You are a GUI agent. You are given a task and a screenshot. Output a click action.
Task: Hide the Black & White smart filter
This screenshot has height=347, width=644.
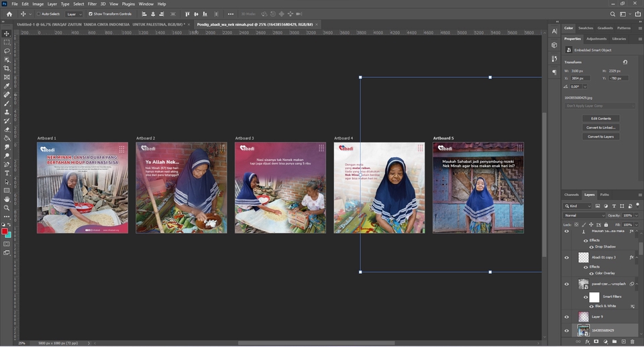[x=592, y=306]
